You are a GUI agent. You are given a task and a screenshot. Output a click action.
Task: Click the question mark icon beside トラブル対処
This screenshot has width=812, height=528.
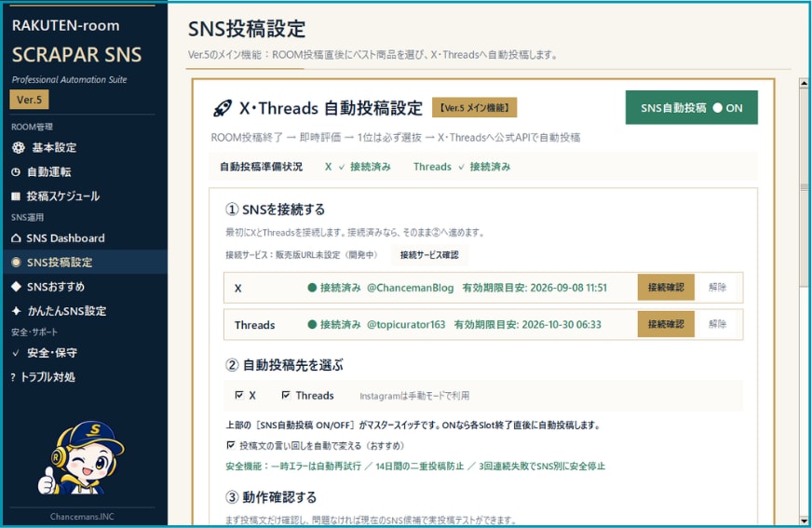[x=13, y=377]
